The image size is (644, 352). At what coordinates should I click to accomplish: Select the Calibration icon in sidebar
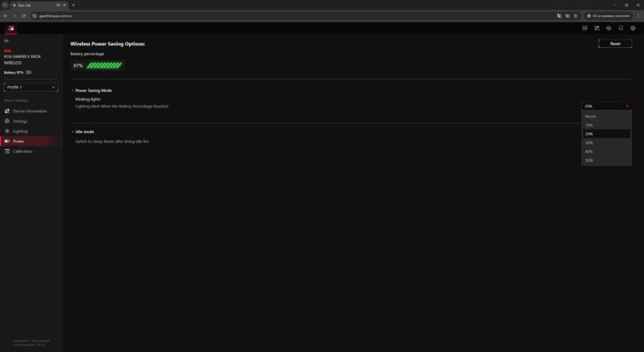(7, 151)
